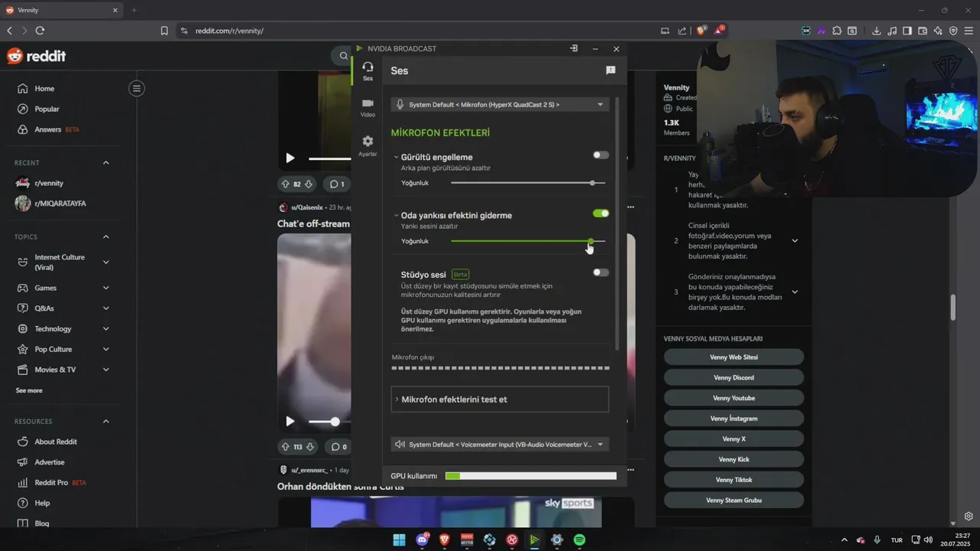Play the Chat'e off-stream post video
Screen dimensions: 980x551
289,422
